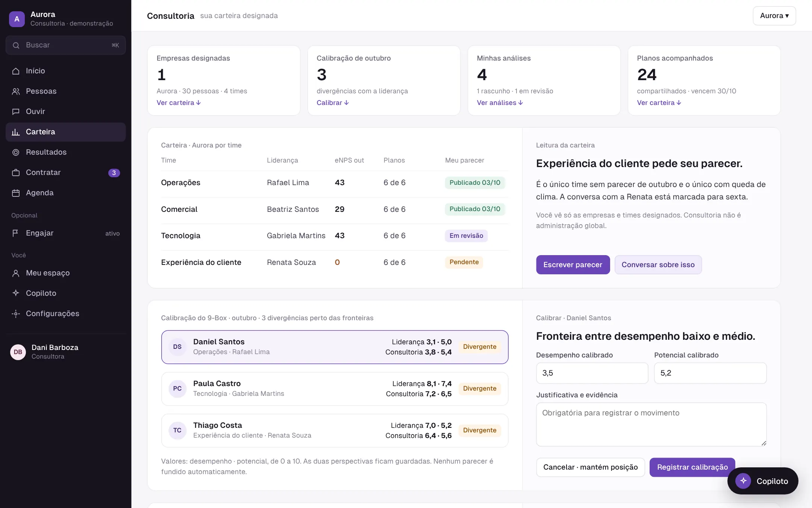Click the Desempenho calibrado input
The image size is (812, 508).
(x=592, y=373)
